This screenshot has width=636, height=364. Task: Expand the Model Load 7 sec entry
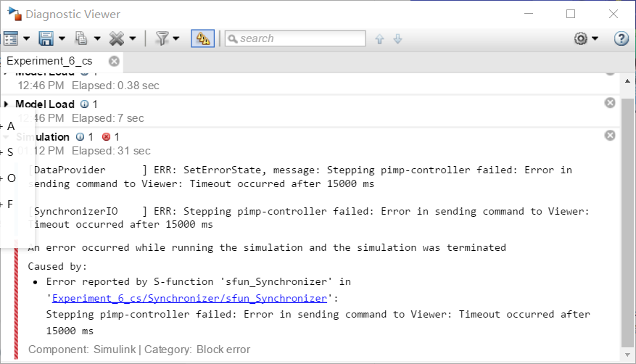point(7,104)
